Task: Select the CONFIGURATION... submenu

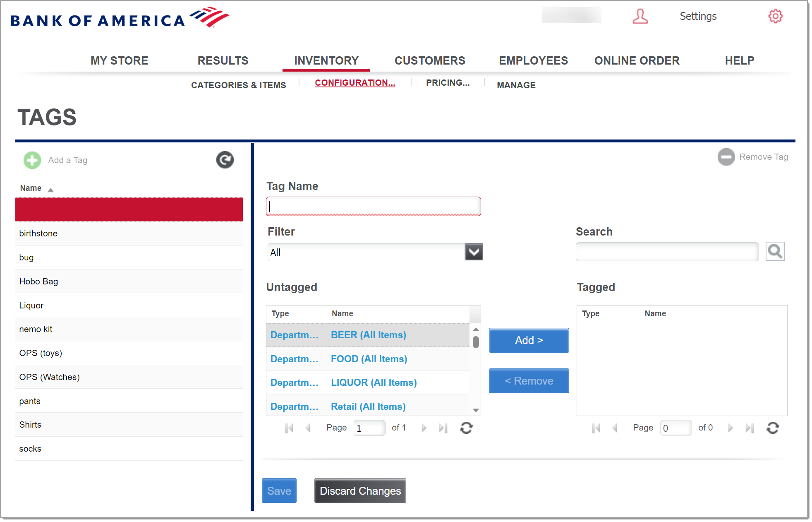Action: [x=355, y=83]
